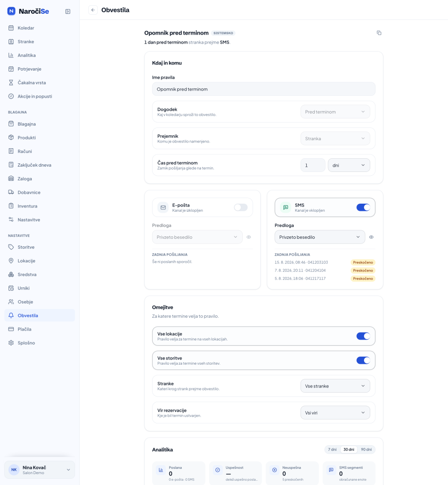Preview the SMS template with eye icon
448x485 pixels.
371,237
